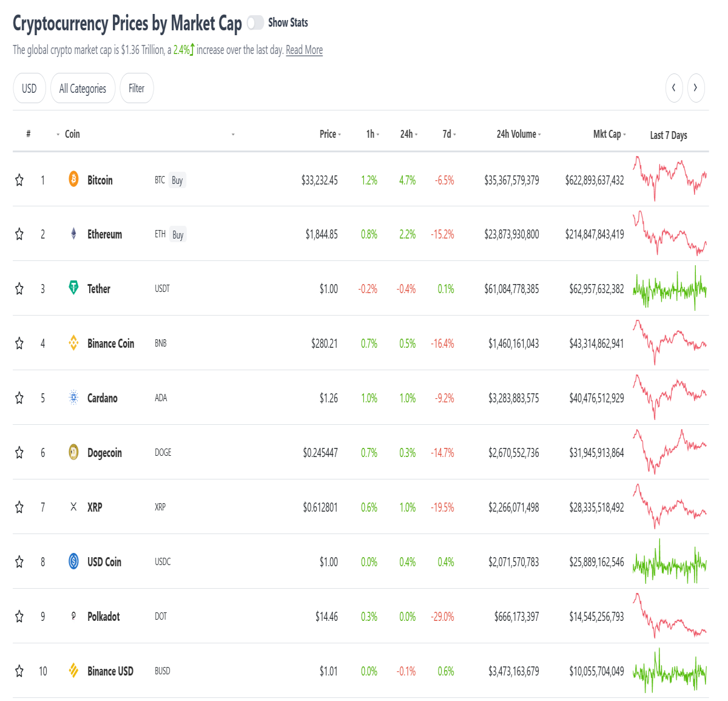Open the Binance Coin page link
Screen dimensions: 728x701
[x=110, y=344]
